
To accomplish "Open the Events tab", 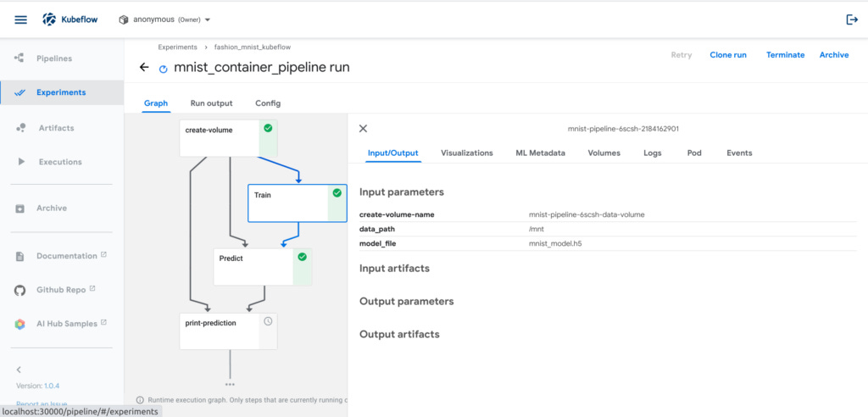I will 739,153.
